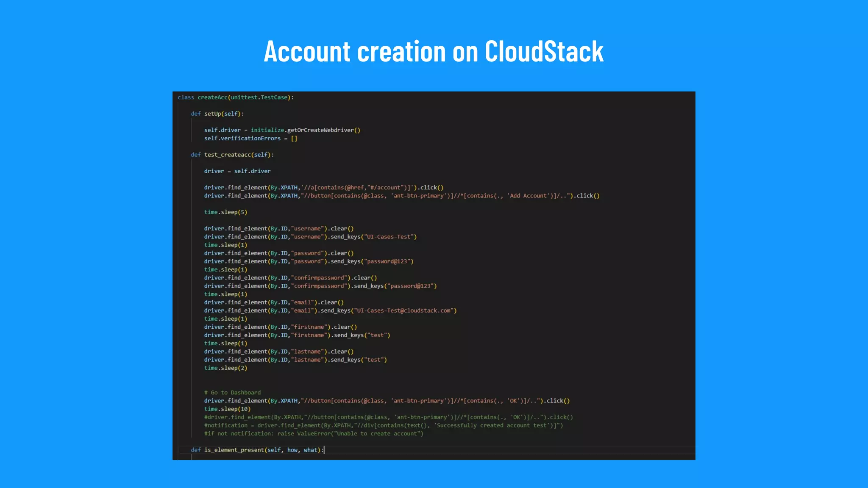Click the "def test_createacc(self):" line
The image size is (868, 488).
(x=232, y=155)
